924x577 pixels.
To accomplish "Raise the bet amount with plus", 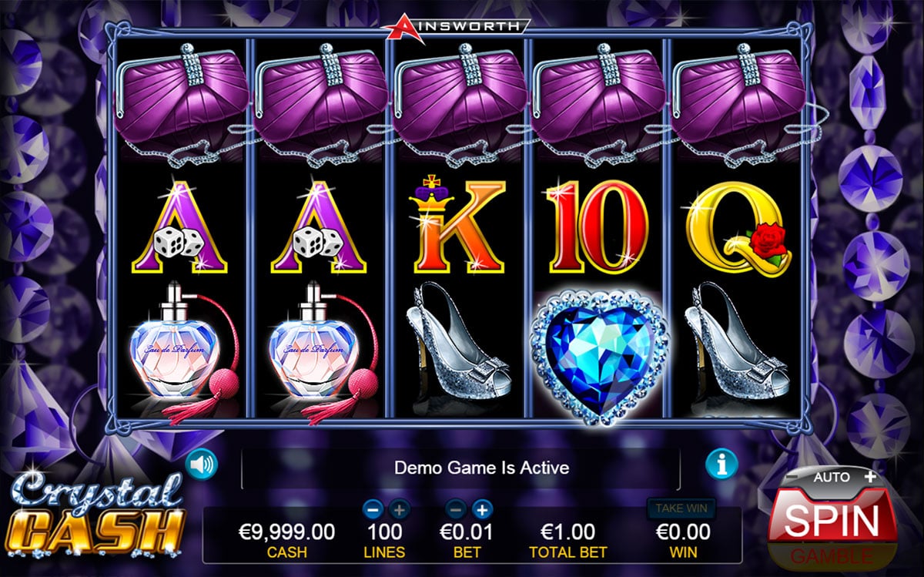I will pos(482,508).
